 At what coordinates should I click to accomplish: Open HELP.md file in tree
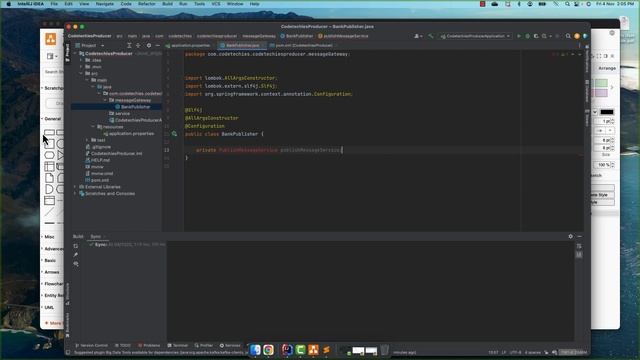(x=97, y=160)
